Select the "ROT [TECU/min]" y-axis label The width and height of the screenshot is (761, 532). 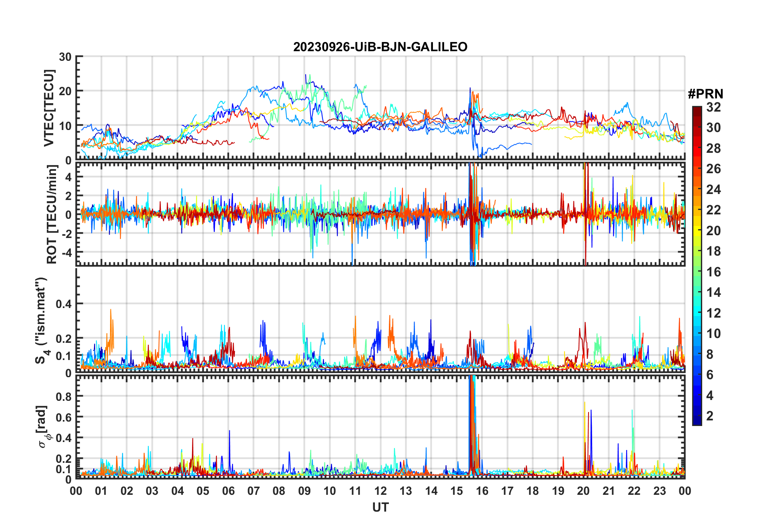(52, 214)
